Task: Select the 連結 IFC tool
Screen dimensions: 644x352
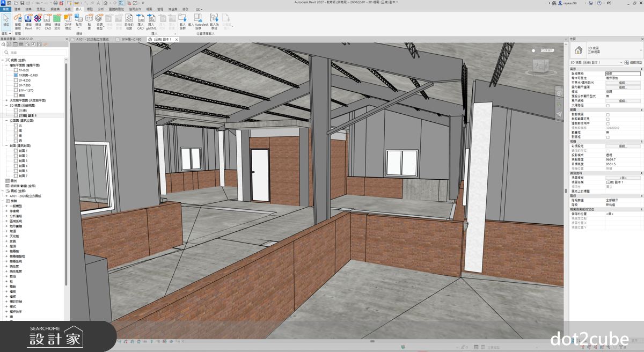Action: point(38,22)
